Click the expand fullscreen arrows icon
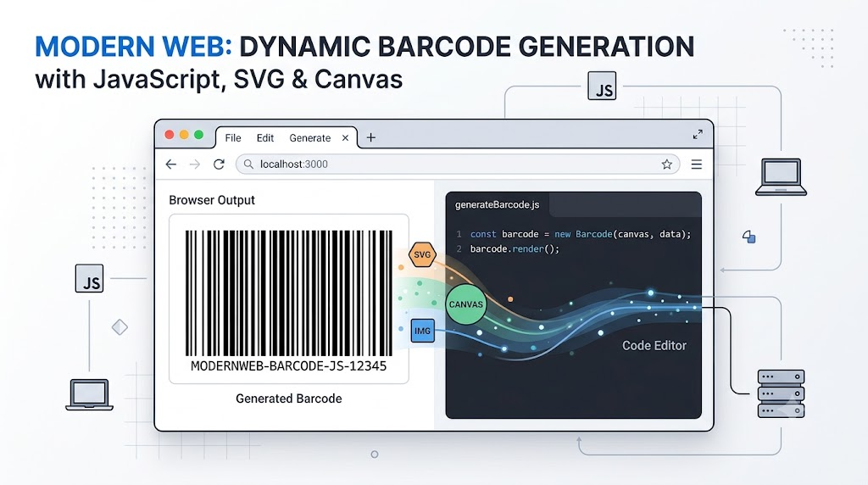This screenshot has height=485, width=868. (698, 135)
